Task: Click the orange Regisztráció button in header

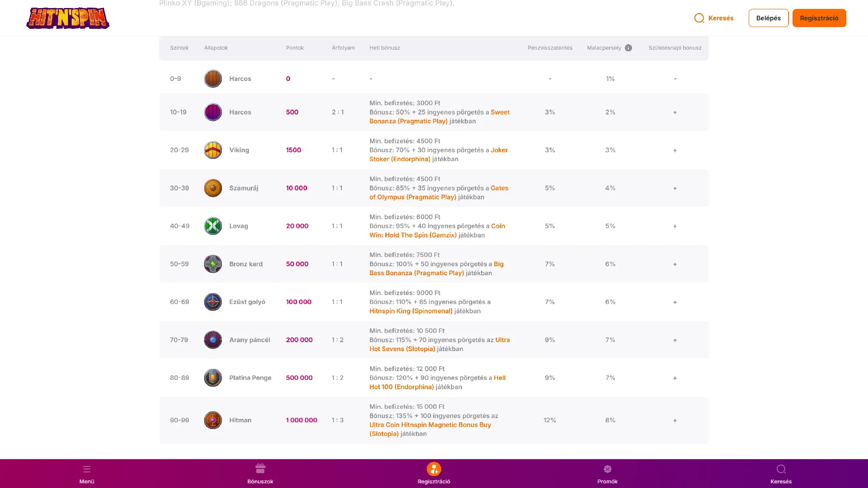Action: click(819, 18)
